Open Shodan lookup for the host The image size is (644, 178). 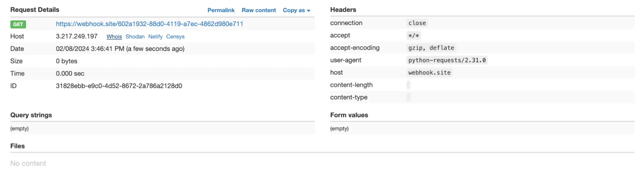(135, 37)
